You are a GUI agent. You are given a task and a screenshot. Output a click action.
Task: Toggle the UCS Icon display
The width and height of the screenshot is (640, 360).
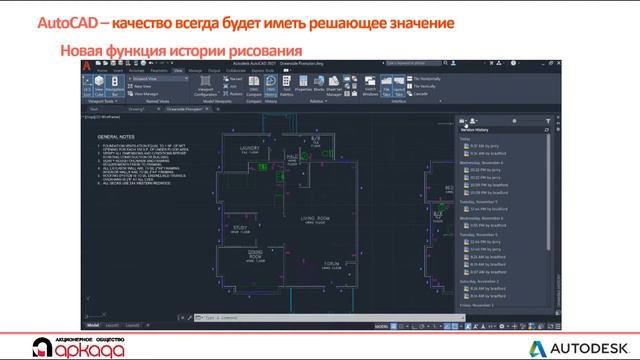point(87,86)
